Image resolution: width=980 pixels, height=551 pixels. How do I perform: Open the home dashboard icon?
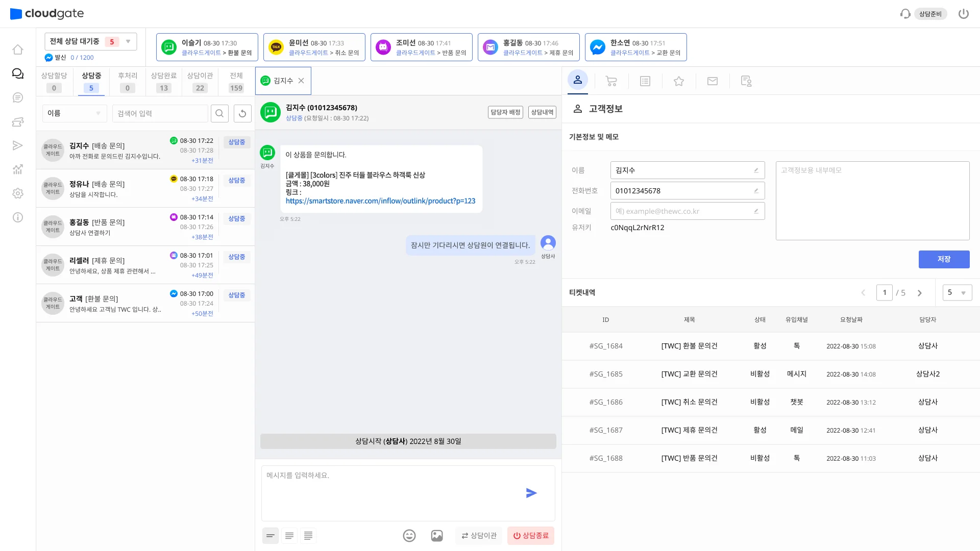[x=17, y=49]
